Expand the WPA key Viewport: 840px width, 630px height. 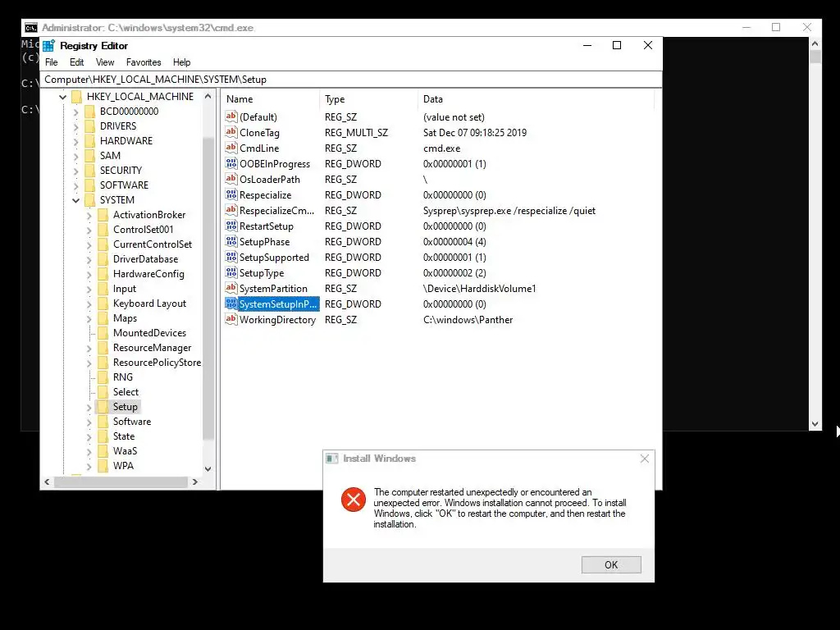(x=89, y=466)
